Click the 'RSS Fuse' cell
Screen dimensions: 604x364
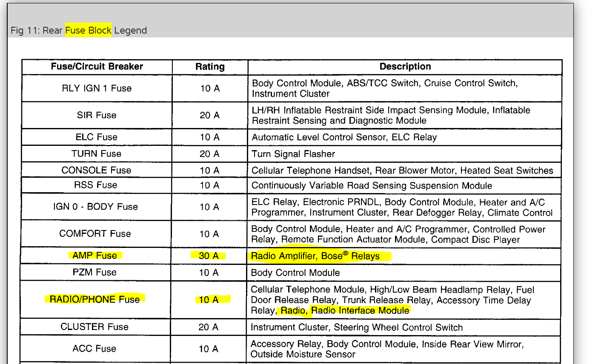(x=96, y=185)
